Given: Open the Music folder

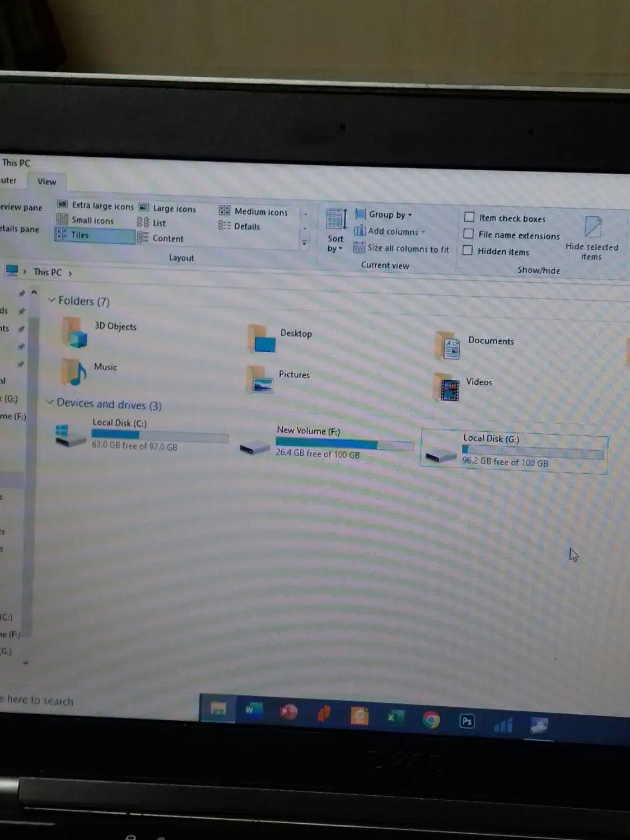Looking at the screenshot, I should tap(90, 371).
